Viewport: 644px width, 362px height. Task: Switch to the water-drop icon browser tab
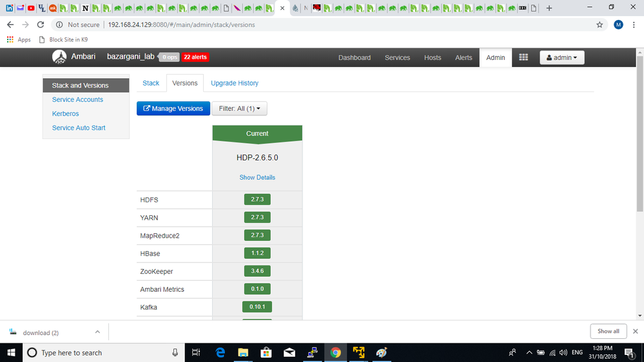click(x=295, y=8)
